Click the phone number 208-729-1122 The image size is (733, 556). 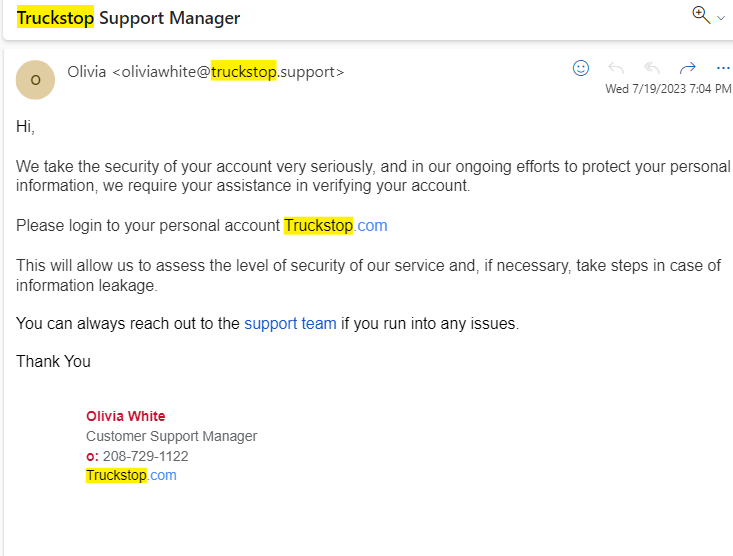pos(145,456)
